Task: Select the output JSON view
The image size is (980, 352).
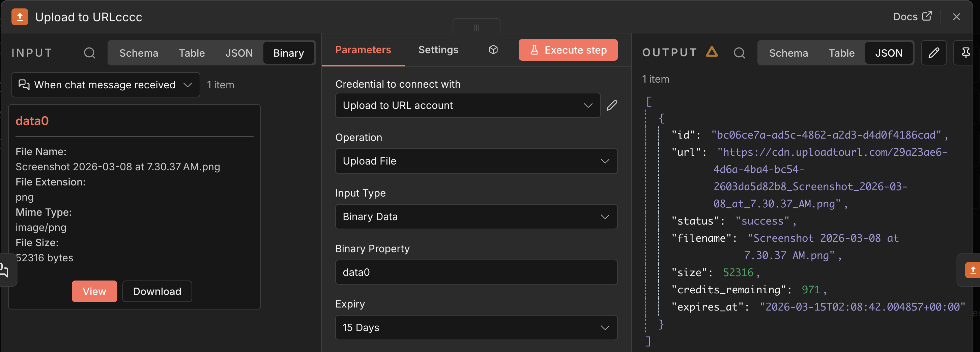Action: (889, 53)
